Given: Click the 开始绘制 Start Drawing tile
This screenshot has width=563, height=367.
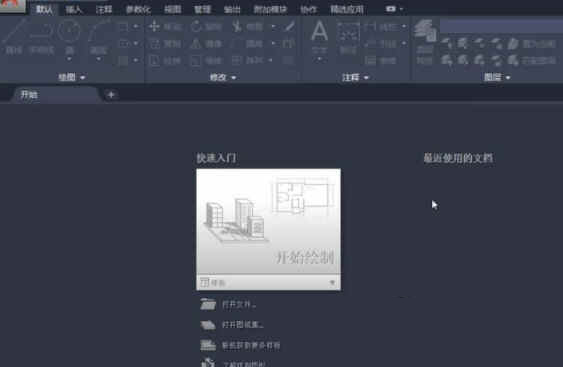Looking at the screenshot, I should [269, 221].
